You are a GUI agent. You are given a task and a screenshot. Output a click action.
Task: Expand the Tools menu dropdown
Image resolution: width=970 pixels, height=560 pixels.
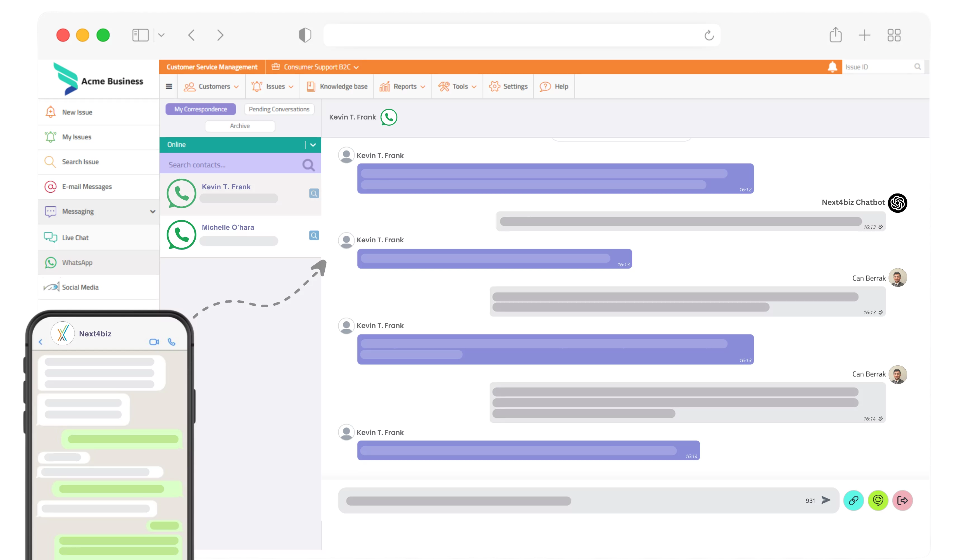coord(457,86)
